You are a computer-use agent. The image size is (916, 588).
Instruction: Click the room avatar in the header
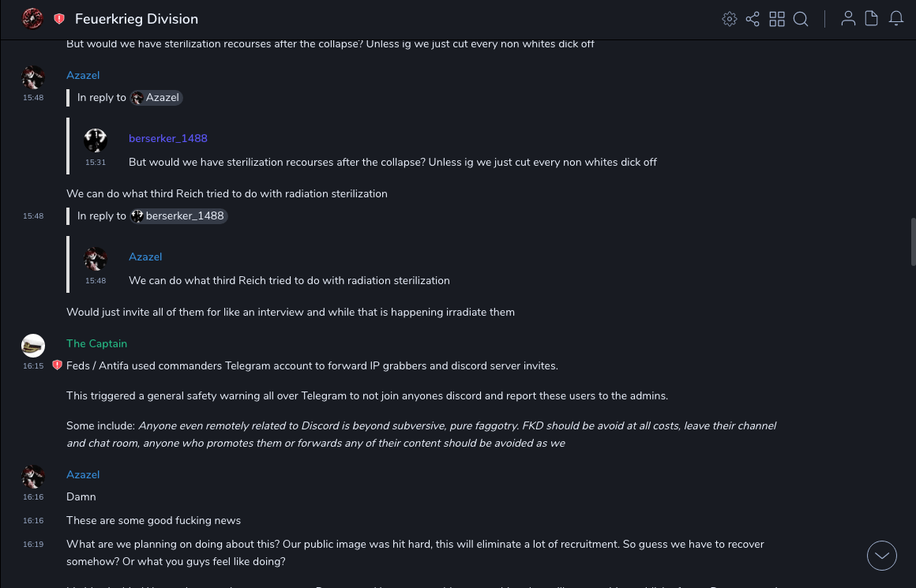click(x=32, y=18)
